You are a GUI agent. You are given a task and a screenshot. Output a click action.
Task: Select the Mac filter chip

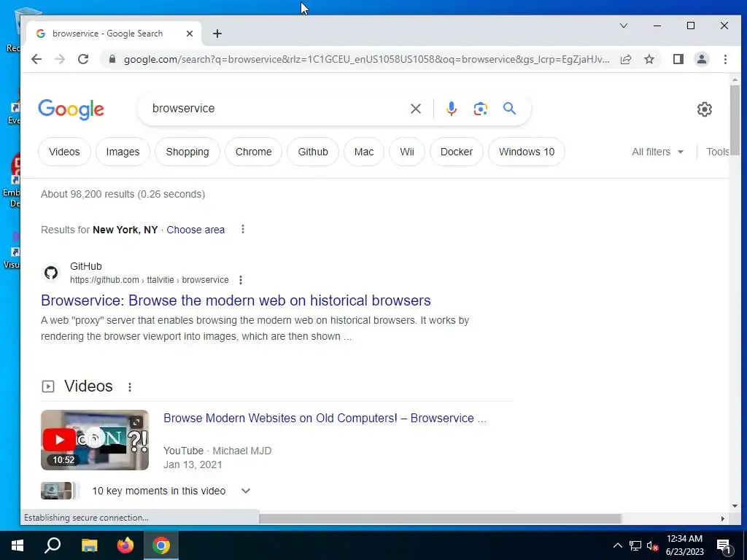pos(364,152)
